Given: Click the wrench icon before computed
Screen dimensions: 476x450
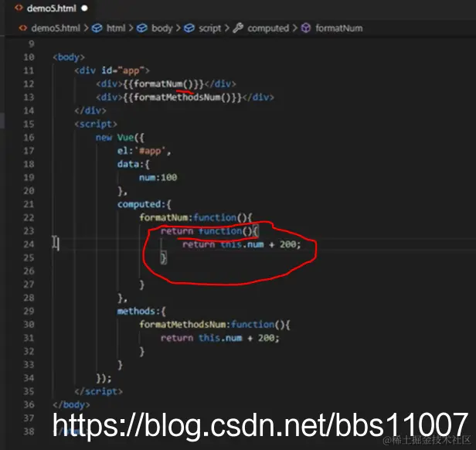Looking at the screenshot, I should pos(238,28).
